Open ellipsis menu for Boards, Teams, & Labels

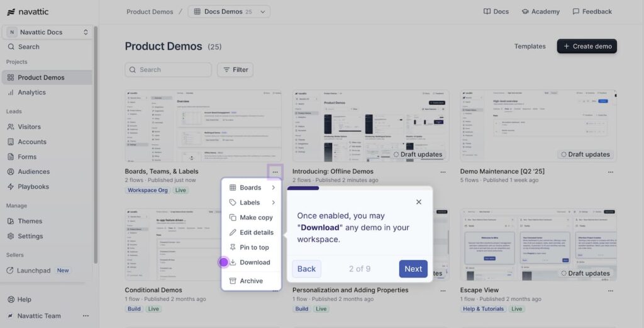point(275,172)
